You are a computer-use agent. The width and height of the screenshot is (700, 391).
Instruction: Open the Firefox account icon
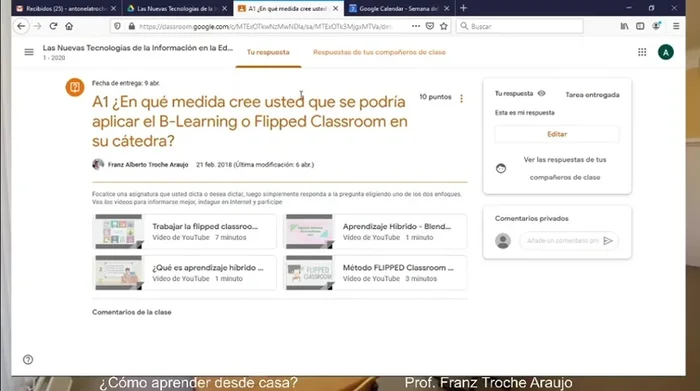tap(656, 26)
